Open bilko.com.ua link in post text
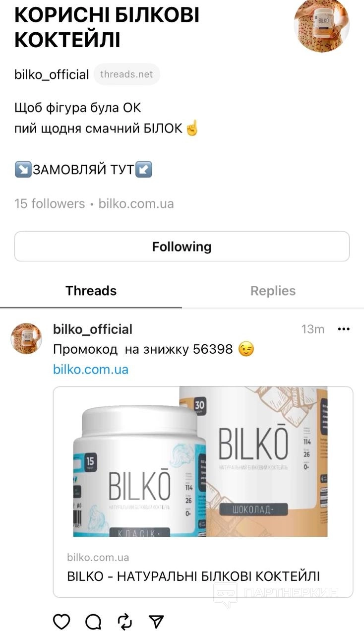The width and height of the screenshot is (364, 635). coord(91,369)
